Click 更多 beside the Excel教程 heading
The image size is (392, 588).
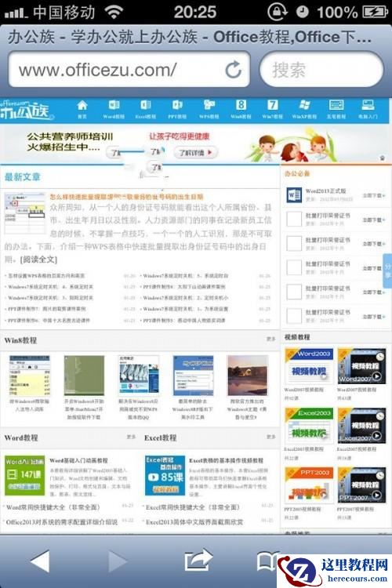coord(270,437)
